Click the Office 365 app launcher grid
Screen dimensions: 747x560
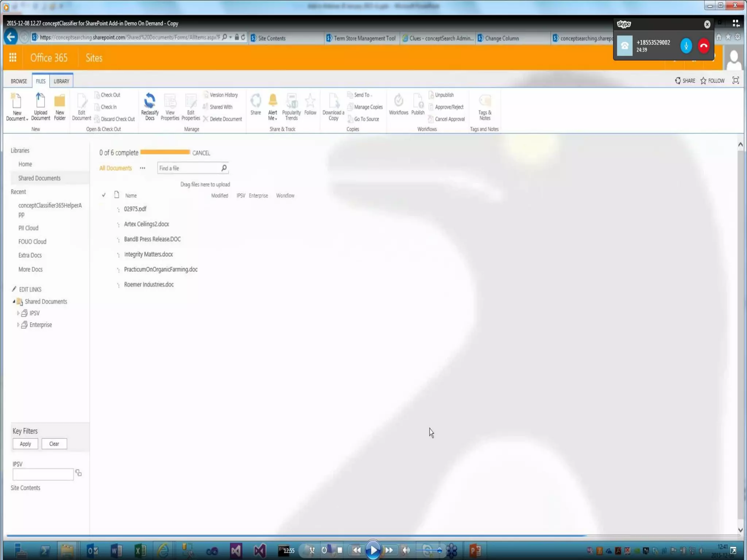pyautogui.click(x=13, y=58)
